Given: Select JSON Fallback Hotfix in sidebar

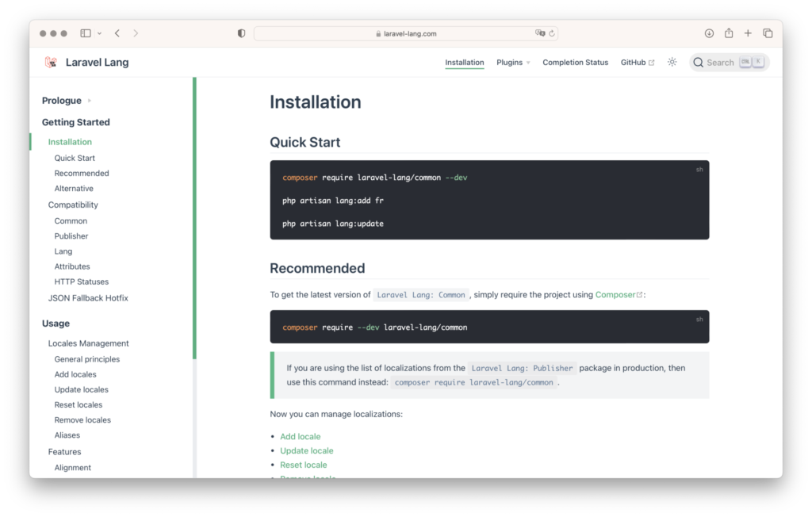Looking at the screenshot, I should (88, 298).
